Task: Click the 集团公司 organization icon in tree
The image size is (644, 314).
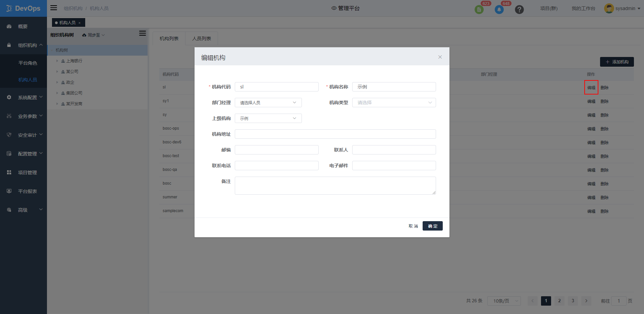Action: coord(63,93)
